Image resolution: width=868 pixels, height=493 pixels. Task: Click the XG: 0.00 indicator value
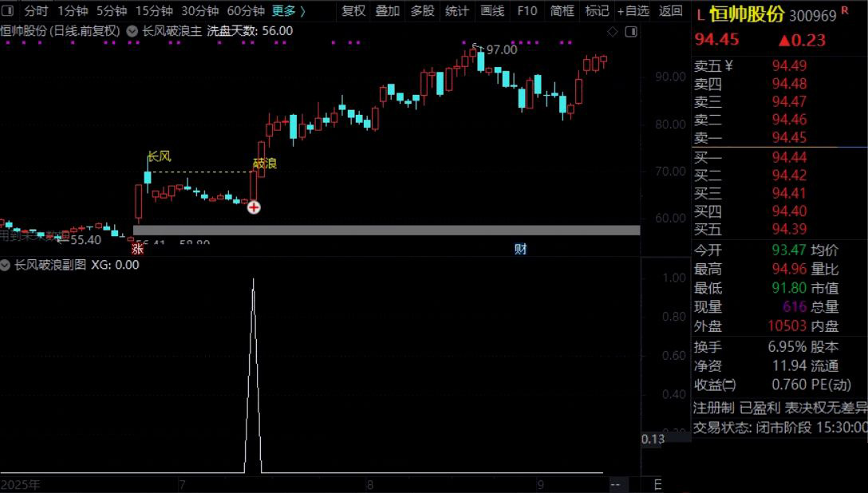point(115,265)
